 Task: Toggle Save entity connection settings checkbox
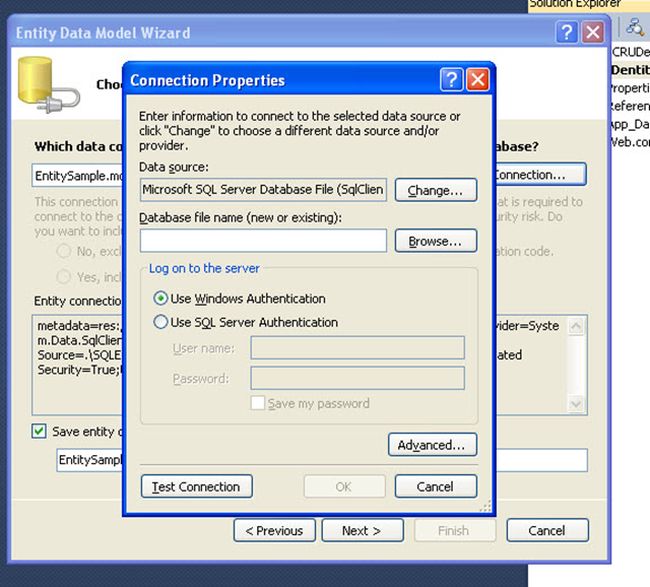pos(39,431)
